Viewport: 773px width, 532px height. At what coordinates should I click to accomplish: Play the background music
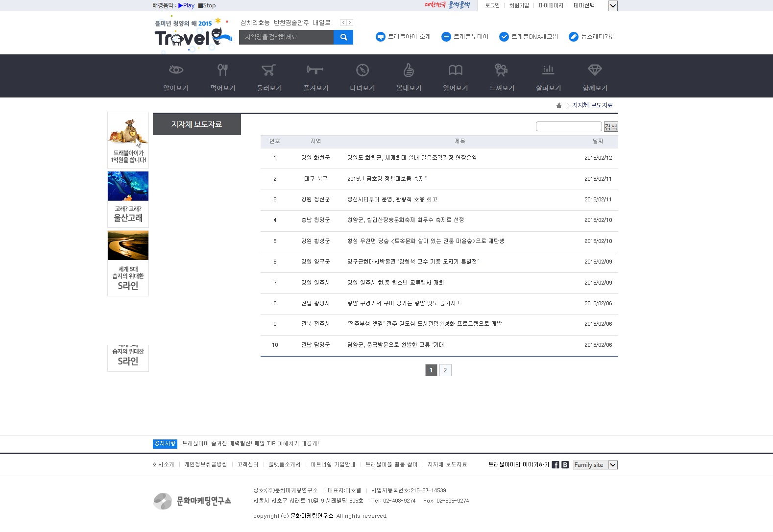pos(187,5)
